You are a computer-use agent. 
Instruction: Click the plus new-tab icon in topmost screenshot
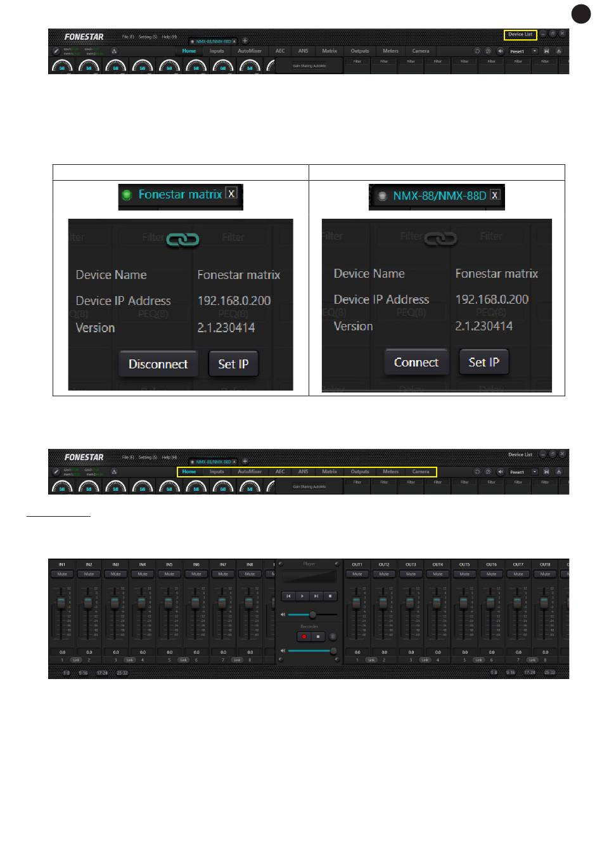tap(245, 41)
